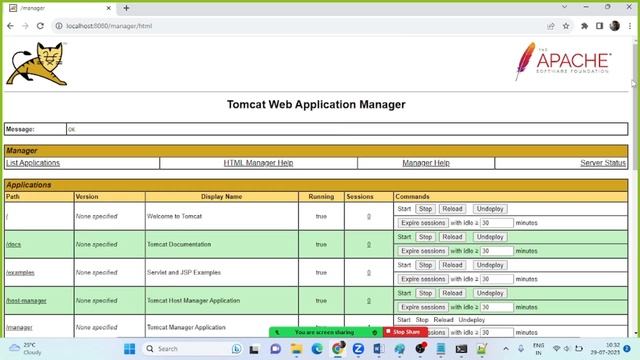Click the address bar URL localhost:8080/manager/html
This screenshot has height=360, width=640.
[x=109, y=26]
